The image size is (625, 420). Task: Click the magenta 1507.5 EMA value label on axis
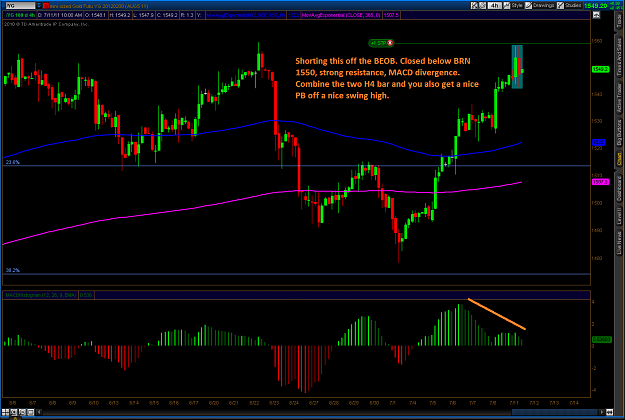click(x=600, y=182)
